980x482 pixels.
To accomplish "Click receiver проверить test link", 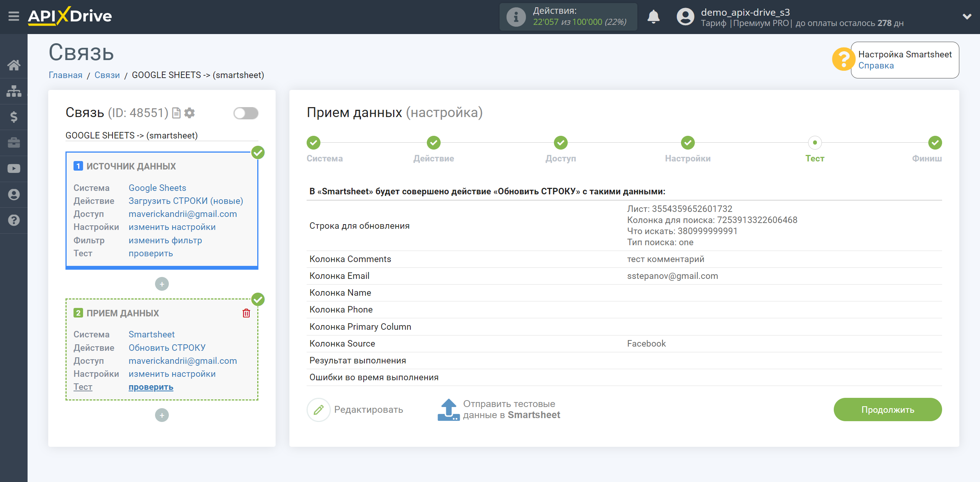I will 151,387.
